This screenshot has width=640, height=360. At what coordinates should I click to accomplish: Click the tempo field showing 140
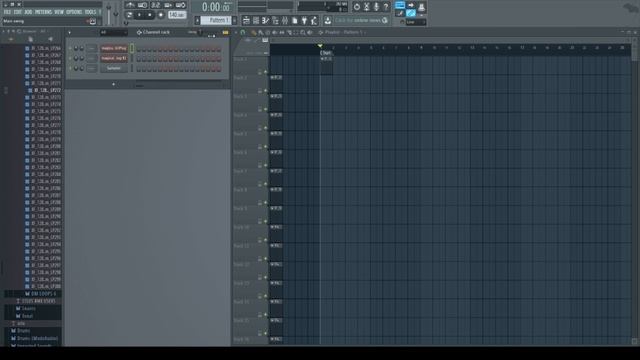(x=177, y=15)
